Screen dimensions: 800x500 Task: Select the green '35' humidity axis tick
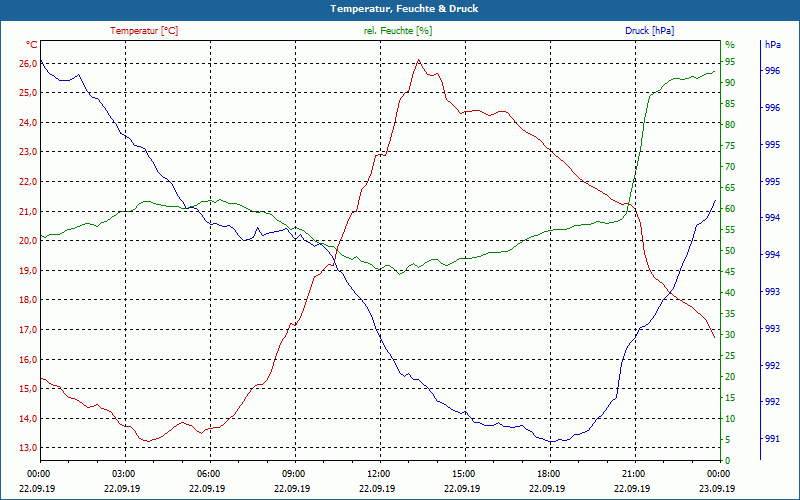click(x=730, y=314)
